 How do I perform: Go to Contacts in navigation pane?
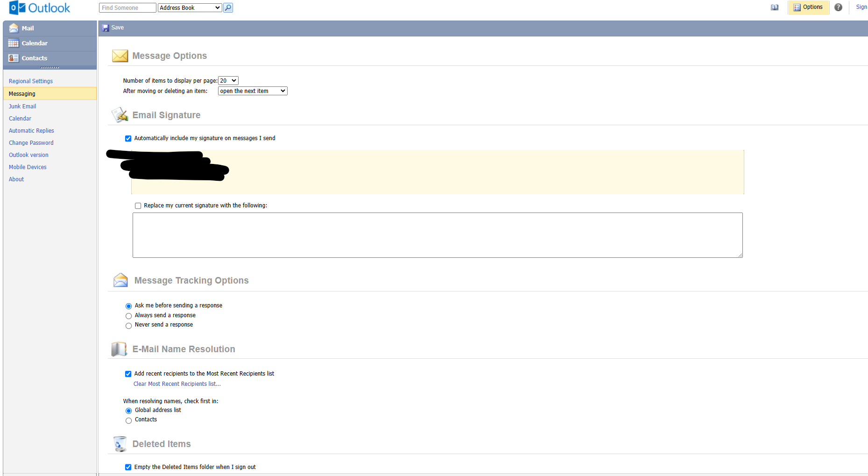coord(50,58)
